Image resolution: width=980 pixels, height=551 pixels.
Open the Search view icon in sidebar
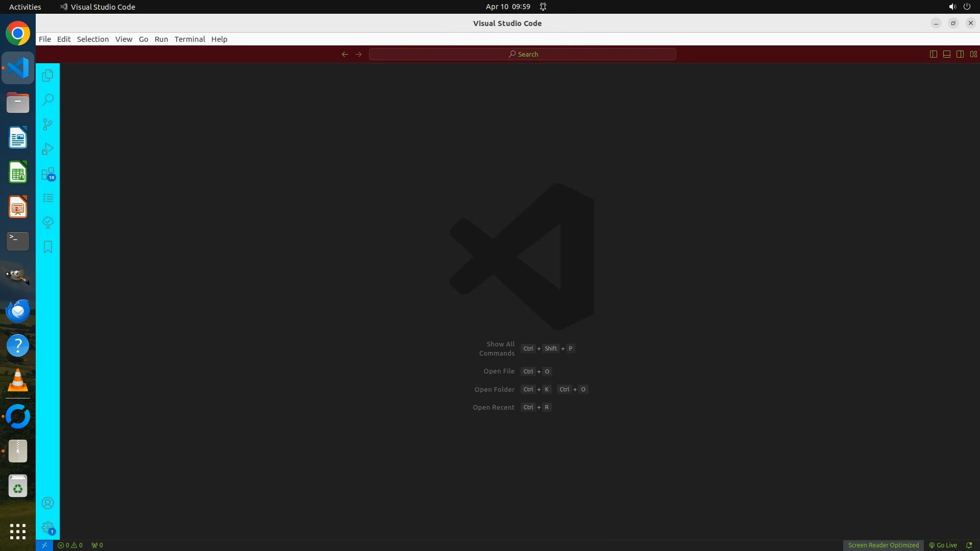point(47,99)
